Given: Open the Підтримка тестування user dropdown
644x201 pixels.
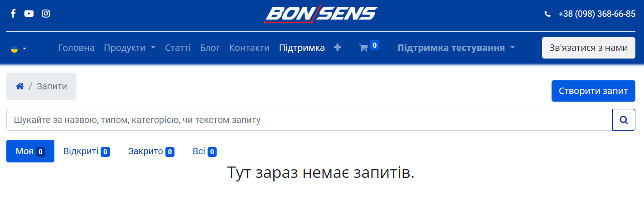Looking at the screenshot, I should (456, 48).
